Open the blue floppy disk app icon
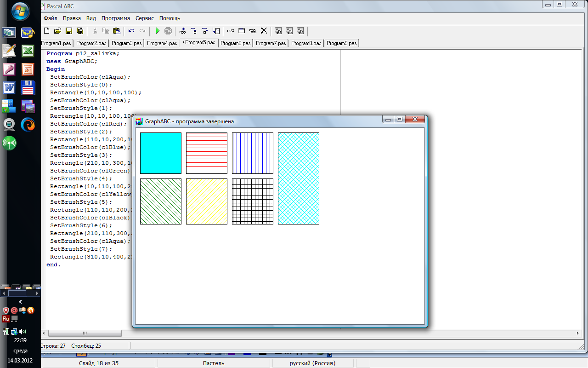588x368 pixels. pos(28,87)
